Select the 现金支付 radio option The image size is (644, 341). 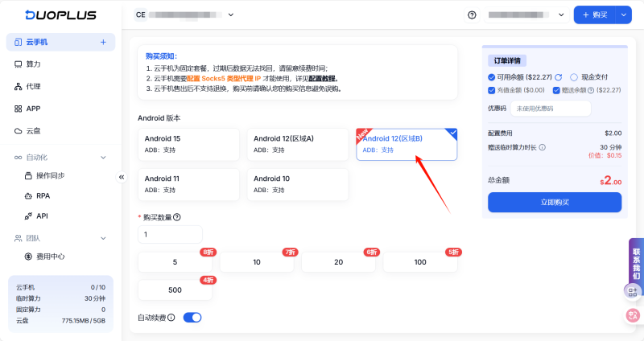574,77
